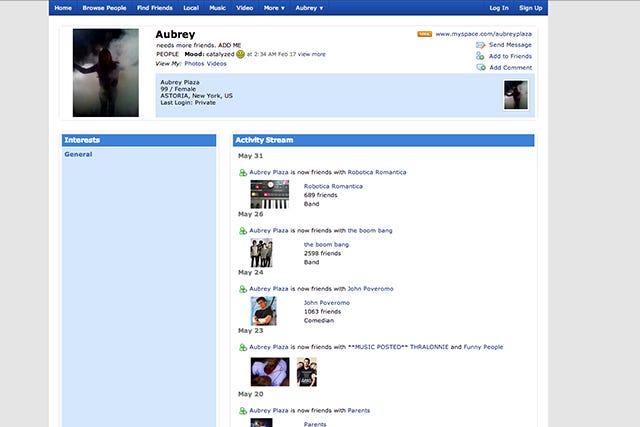Click the 'May 31' date heading
The height and width of the screenshot is (427, 640).
251,156
